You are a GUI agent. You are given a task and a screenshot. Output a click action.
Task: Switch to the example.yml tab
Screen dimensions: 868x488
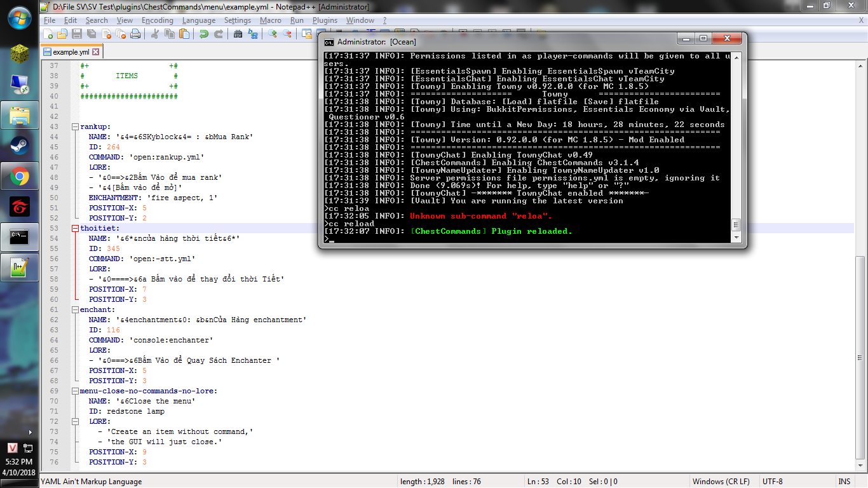point(70,52)
